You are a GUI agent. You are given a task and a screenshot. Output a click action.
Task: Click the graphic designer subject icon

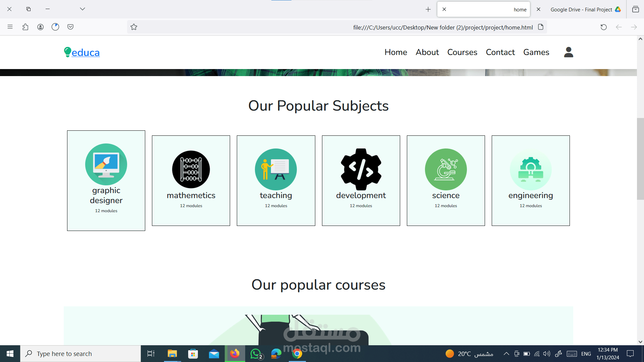coord(106,164)
